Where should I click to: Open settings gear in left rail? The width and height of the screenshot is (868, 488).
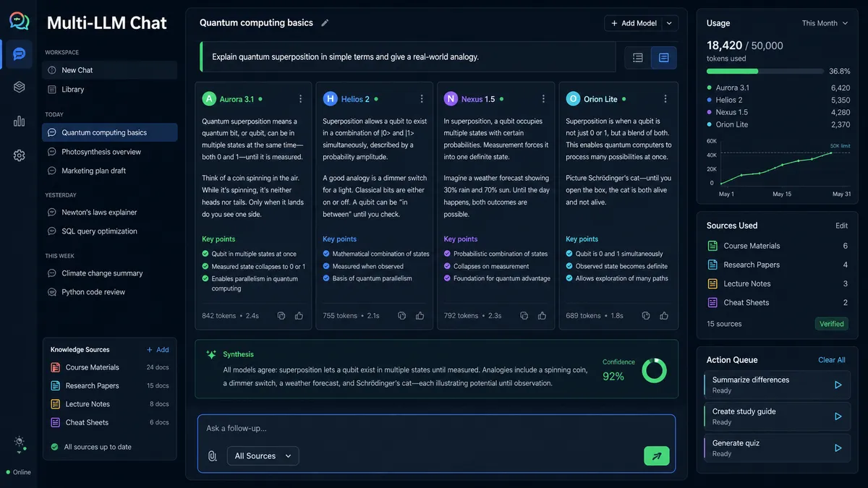(x=19, y=155)
